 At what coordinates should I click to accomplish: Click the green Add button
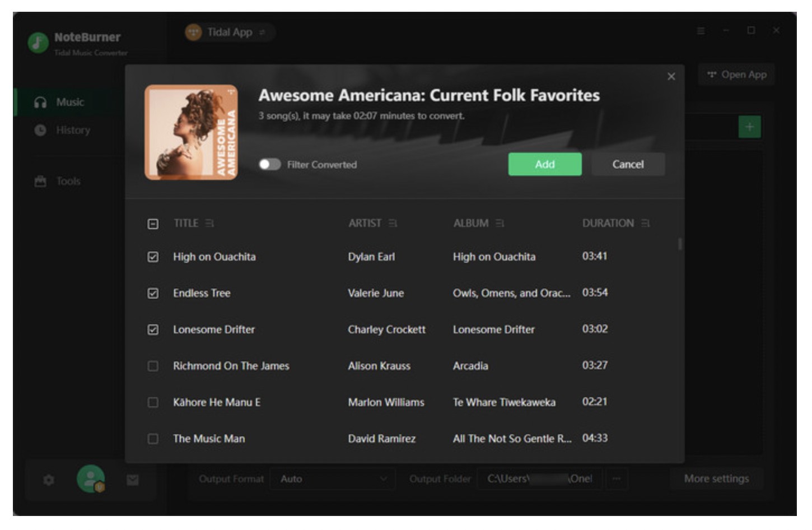[x=544, y=164]
